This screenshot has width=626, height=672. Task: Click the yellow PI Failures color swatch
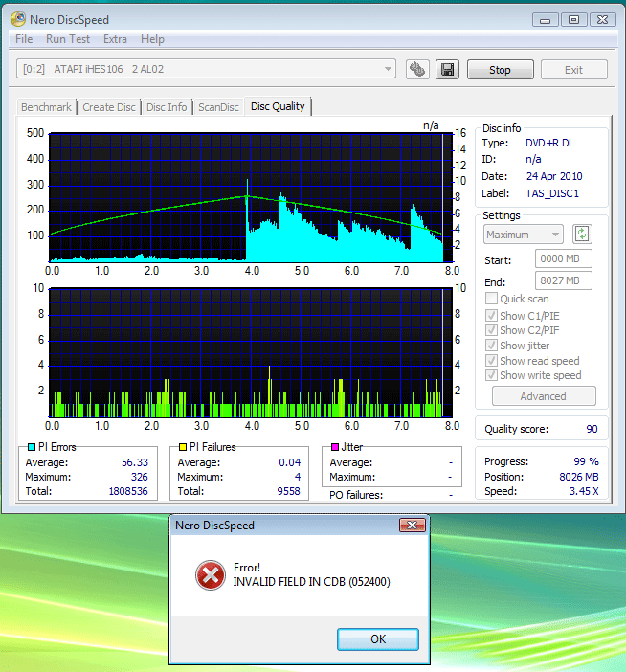point(183,447)
